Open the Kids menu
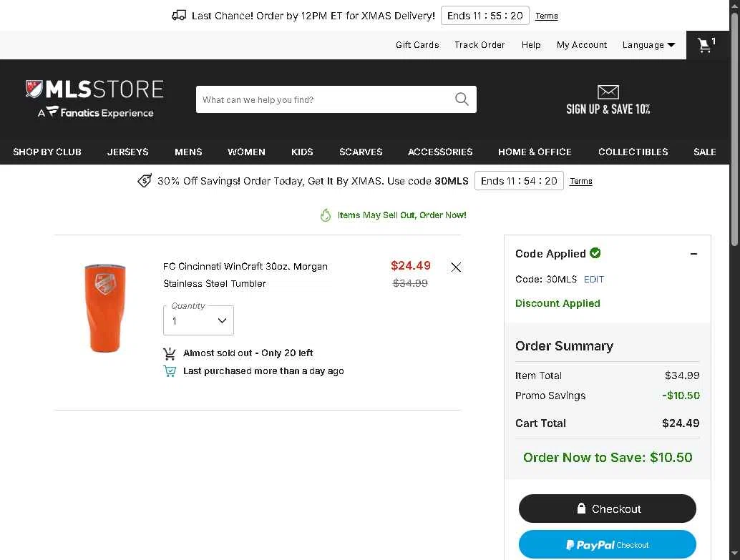The height and width of the screenshot is (560, 740). [302, 152]
